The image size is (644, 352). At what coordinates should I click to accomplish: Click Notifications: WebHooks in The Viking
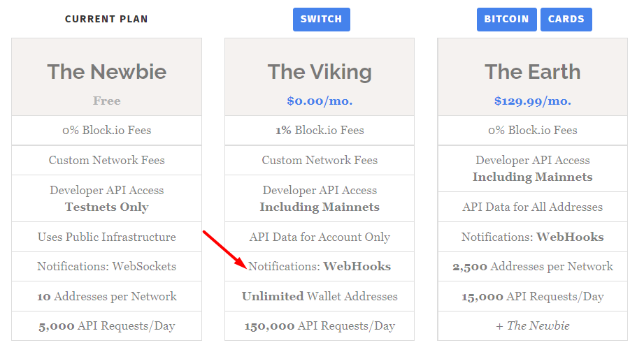[x=320, y=266]
